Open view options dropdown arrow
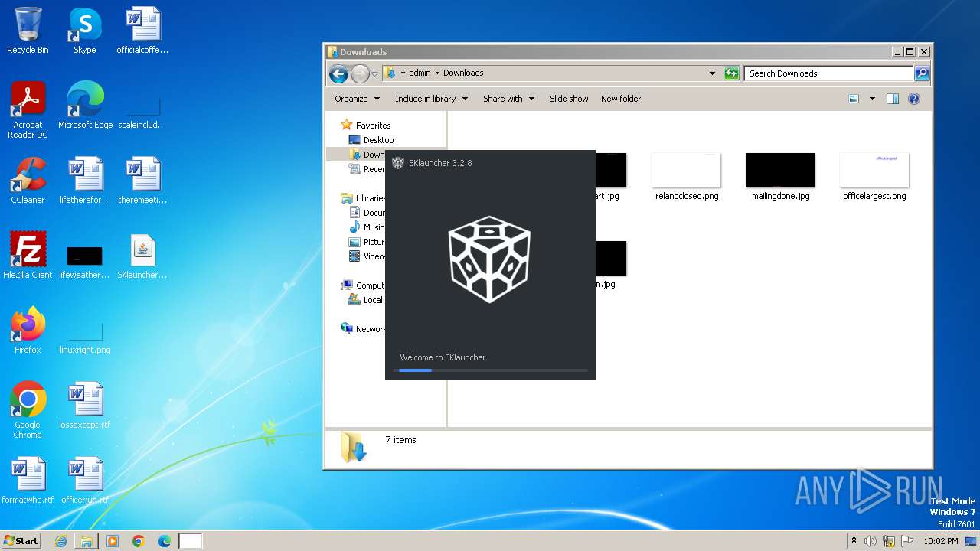The height and width of the screenshot is (551, 980). click(871, 99)
